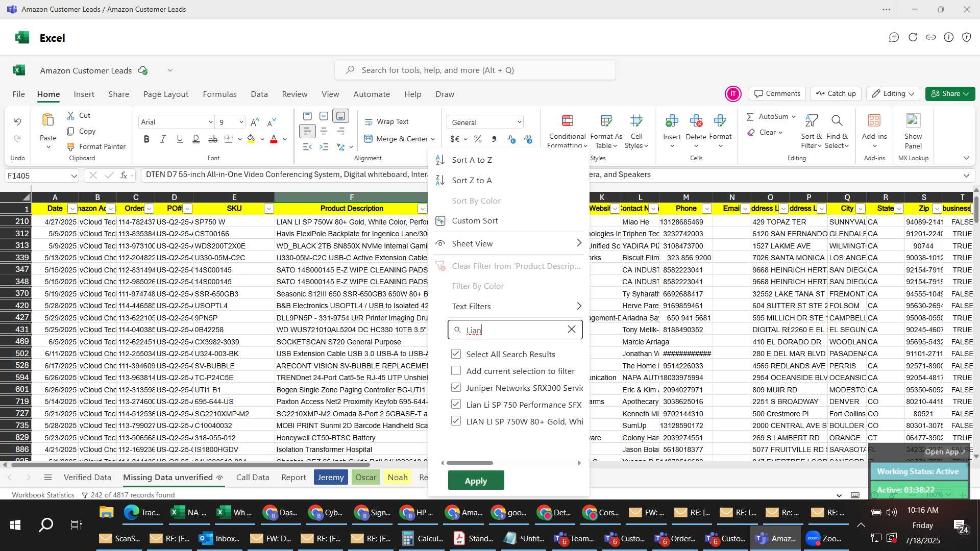Toggle Italic formatting

(x=163, y=139)
